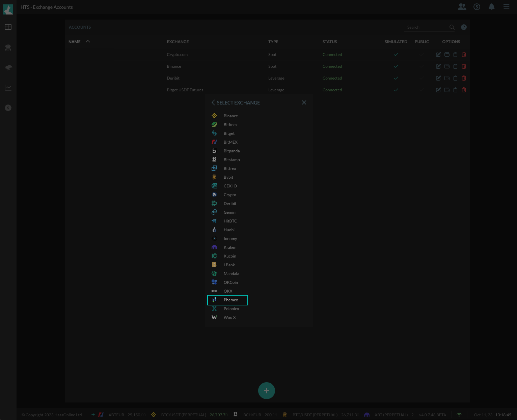Viewport: 517px width, 420px height.
Task: Delete the Deribit account via trash icon
Action: click(x=464, y=78)
